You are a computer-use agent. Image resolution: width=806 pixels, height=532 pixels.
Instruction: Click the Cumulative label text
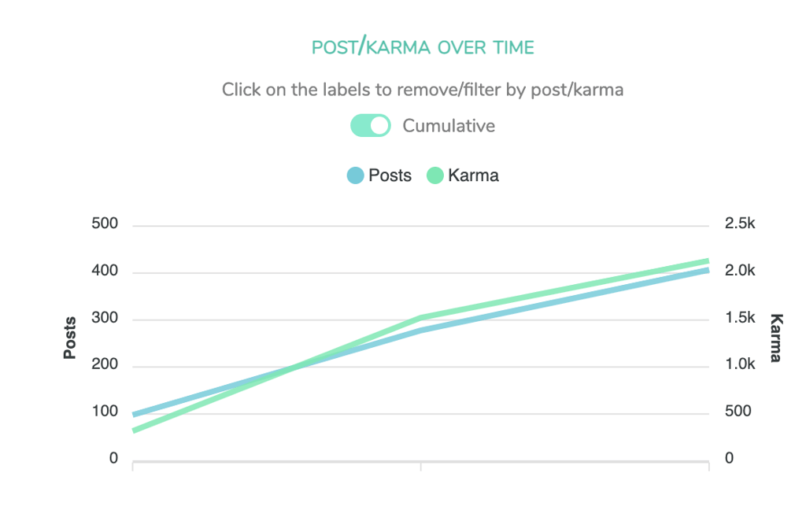click(x=449, y=125)
